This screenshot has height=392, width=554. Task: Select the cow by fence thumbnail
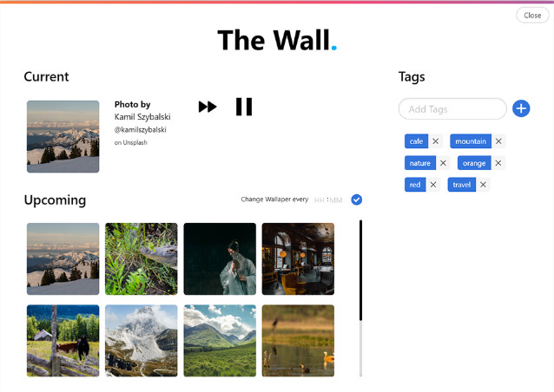click(x=63, y=341)
